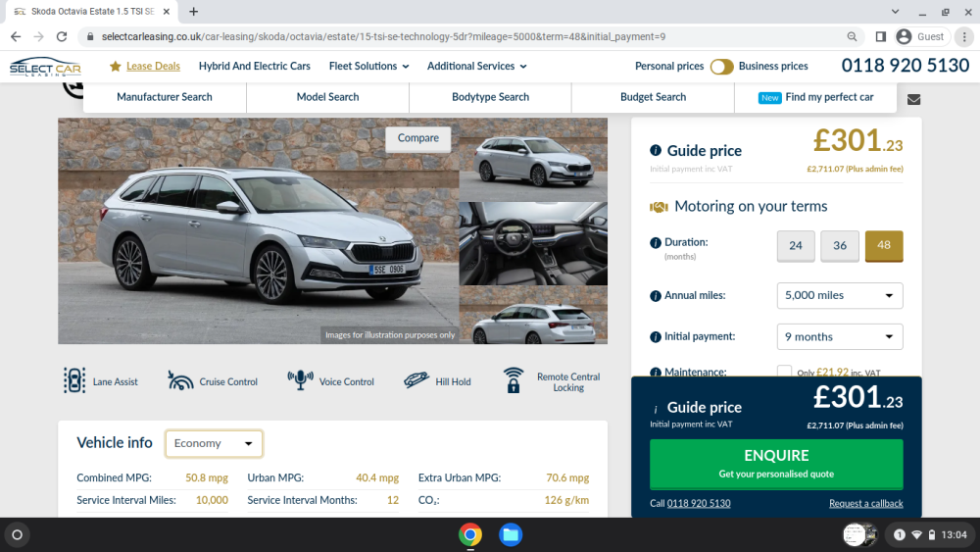Open the Initial payment dropdown

[x=840, y=337]
